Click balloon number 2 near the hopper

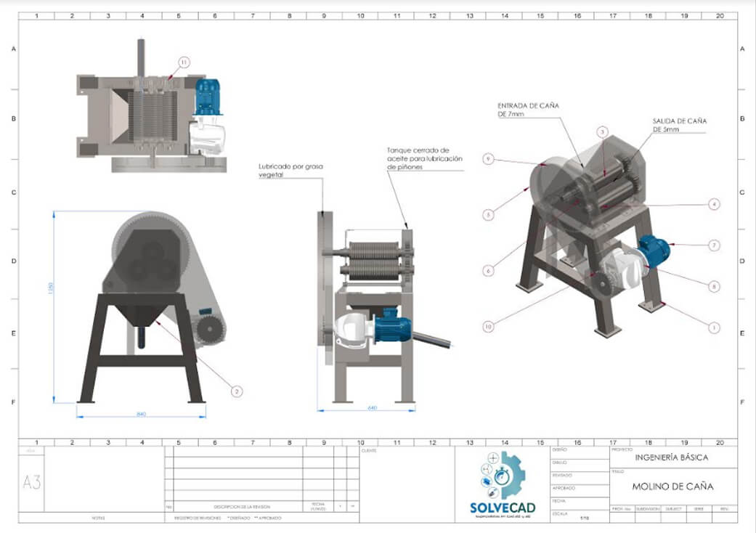[236, 391]
